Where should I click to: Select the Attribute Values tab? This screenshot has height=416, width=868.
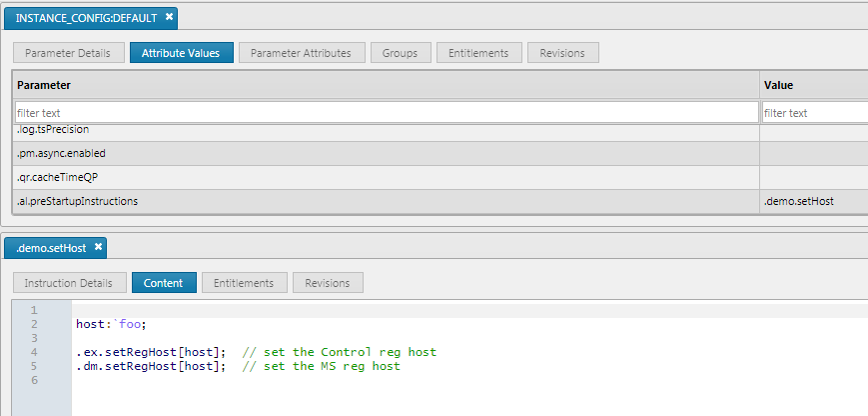click(x=182, y=53)
